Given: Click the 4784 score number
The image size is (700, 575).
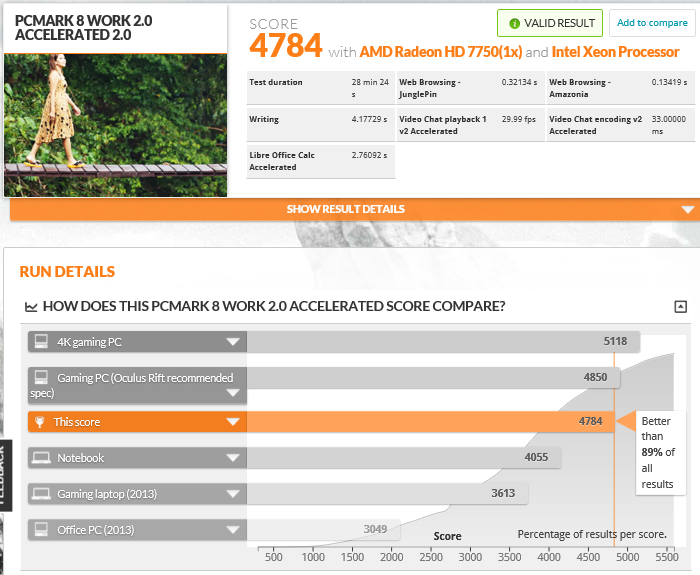Looking at the screenshot, I should pyautogui.click(x=286, y=46).
